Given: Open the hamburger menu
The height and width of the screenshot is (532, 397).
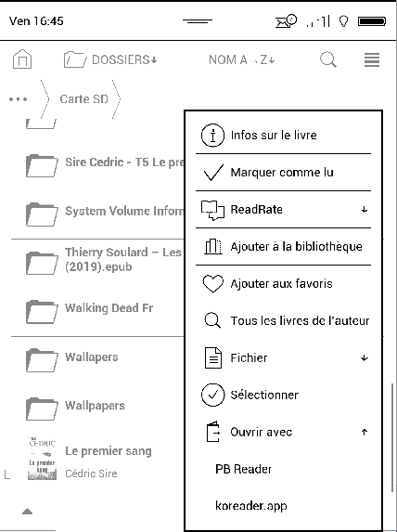Looking at the screenshot, I should click(x=372, y=60).
